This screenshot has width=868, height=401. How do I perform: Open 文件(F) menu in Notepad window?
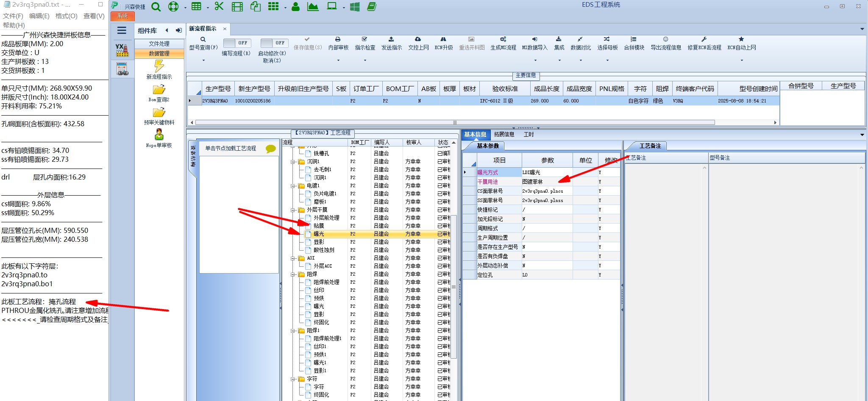click(13, 16)
